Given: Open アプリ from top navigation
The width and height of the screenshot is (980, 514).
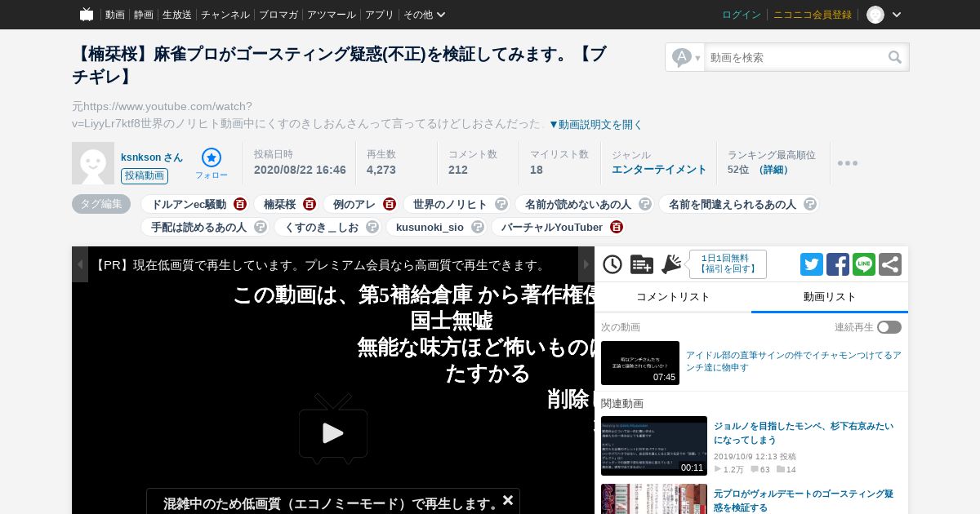Looking at the screenshot, I should coord(380,15).
